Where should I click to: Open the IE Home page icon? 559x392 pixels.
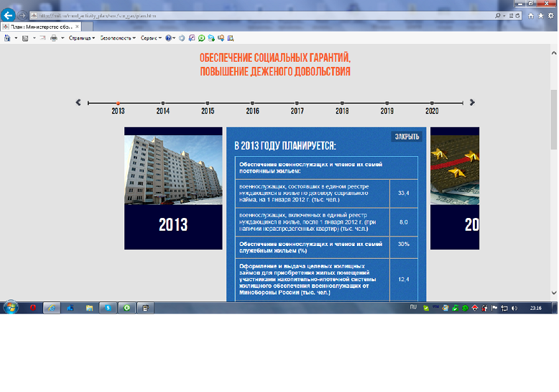pyautogui.click(x=531, y=15)
